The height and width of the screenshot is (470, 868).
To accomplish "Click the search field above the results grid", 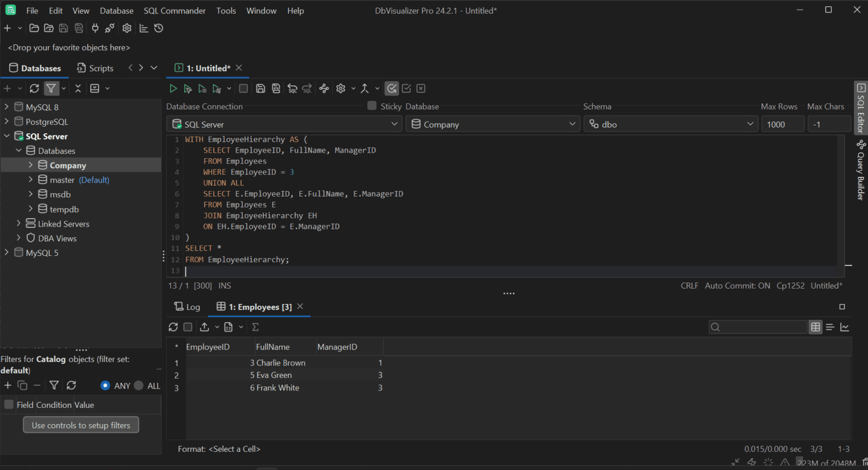I will click(x=757, y=327).
